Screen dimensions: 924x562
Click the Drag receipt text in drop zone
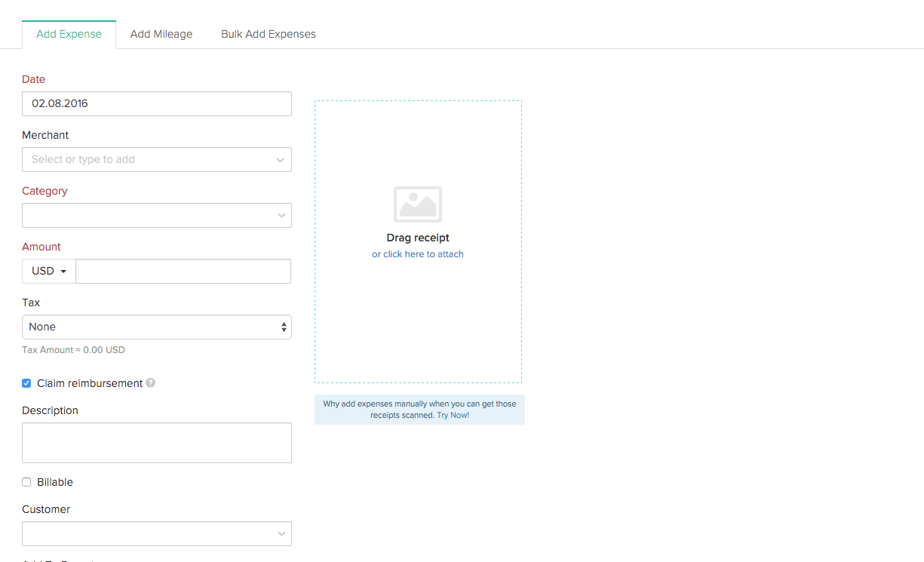pos(418,238)
